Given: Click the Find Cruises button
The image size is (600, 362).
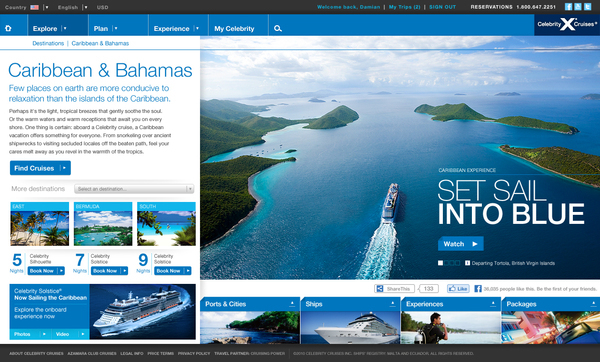Looking at the screenshot, I should click(x=40, y=168).
